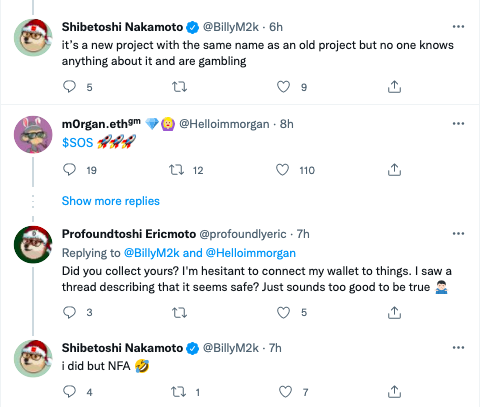This screenshot has width=489, height=407.
Task: Retweet the 'new project with the same name' tweet
Action: (179, 87)
